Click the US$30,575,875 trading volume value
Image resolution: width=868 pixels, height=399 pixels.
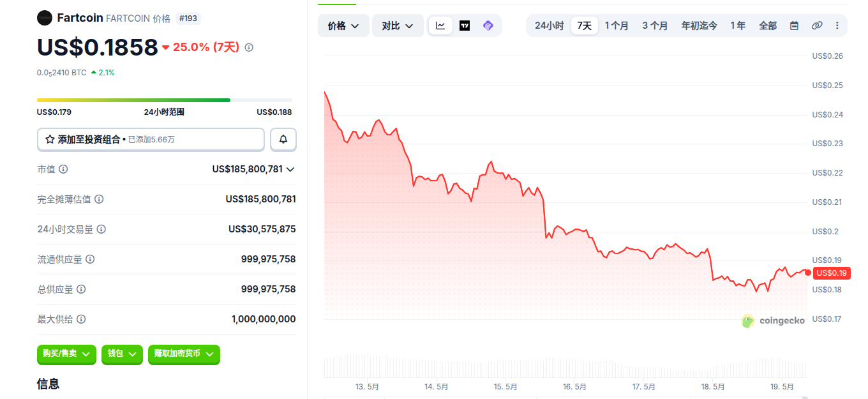click(262, 229)
